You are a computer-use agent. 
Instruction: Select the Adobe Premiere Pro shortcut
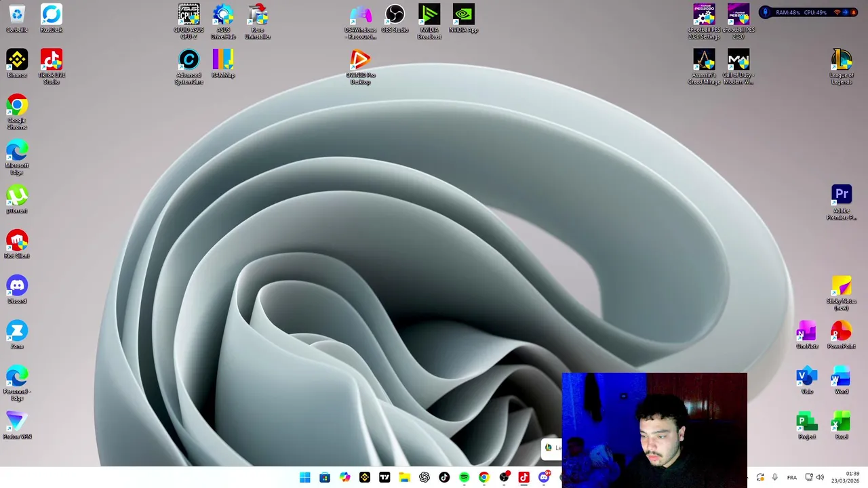tap(842, 202)
